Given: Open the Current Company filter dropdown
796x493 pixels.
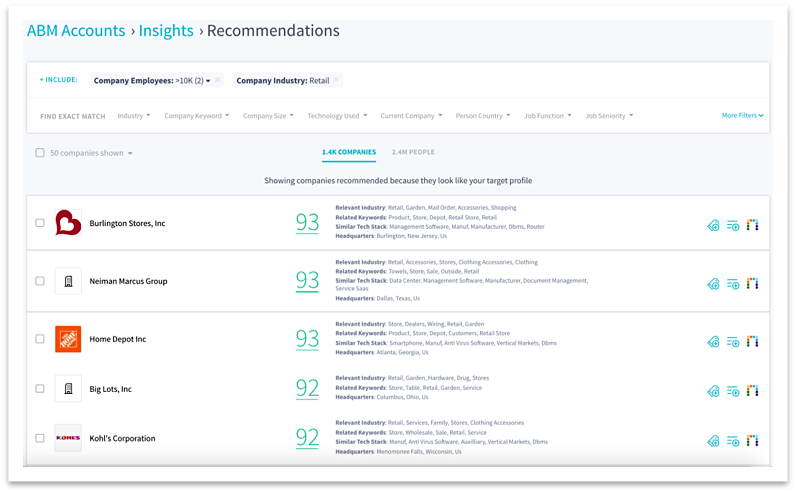Looking at the screenshot, I should click(411, 116).
